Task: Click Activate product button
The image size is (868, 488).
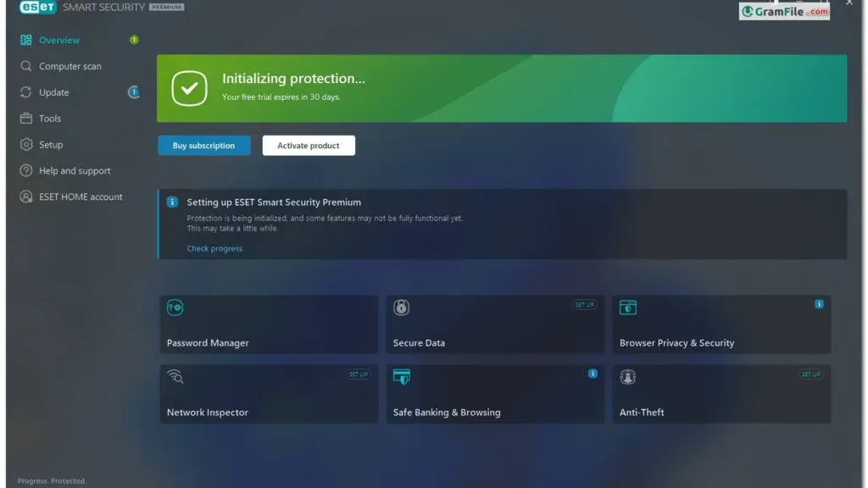Action: pos(309,146)
